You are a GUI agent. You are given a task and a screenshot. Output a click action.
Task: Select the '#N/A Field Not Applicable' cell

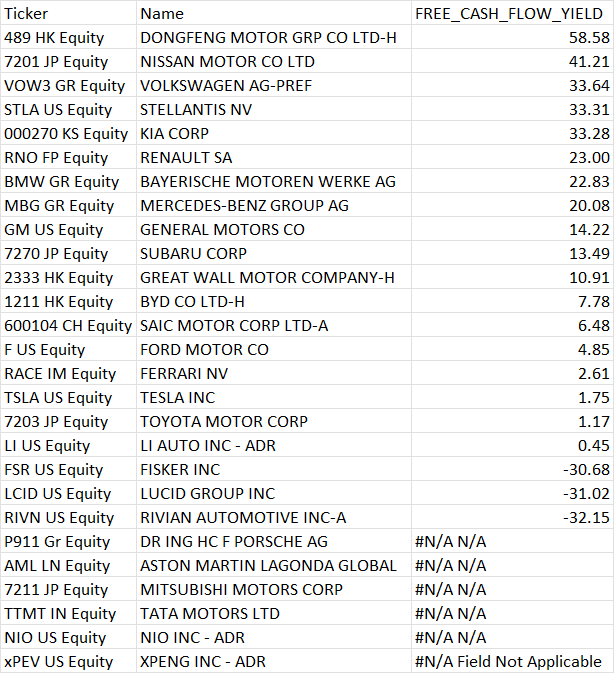508,662
